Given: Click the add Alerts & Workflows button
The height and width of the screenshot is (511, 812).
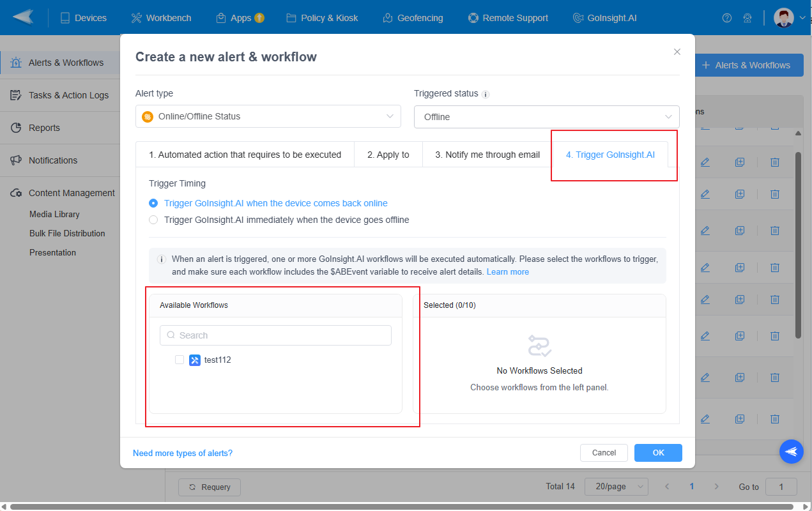Looking at the screenshot, I should click(746, 65).
